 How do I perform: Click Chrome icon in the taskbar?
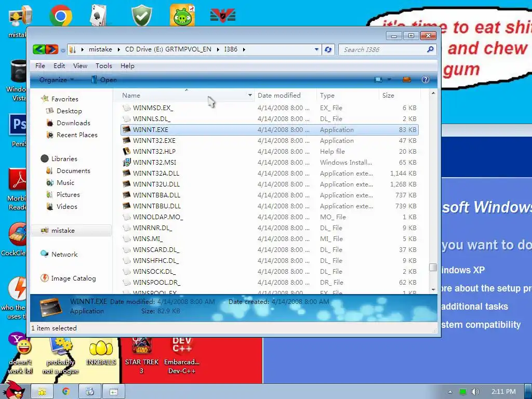point(66,392)
